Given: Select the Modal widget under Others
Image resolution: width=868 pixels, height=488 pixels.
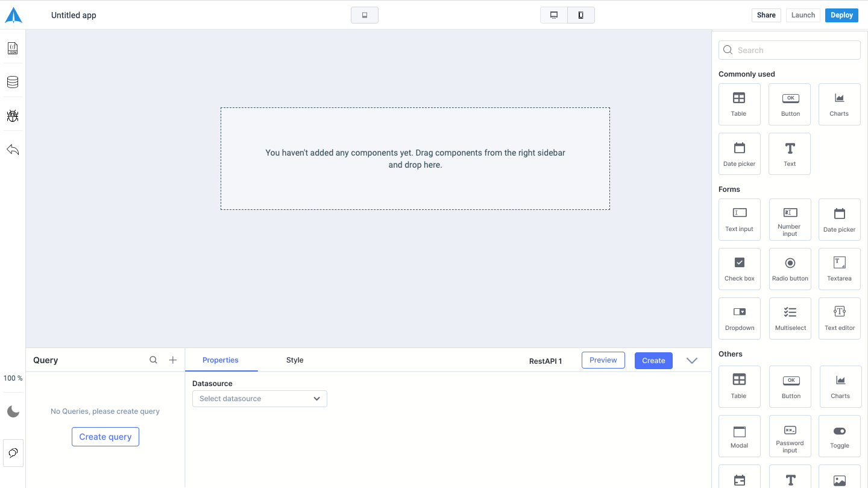Looking at the screenshot, I should (x=739, y=436).
